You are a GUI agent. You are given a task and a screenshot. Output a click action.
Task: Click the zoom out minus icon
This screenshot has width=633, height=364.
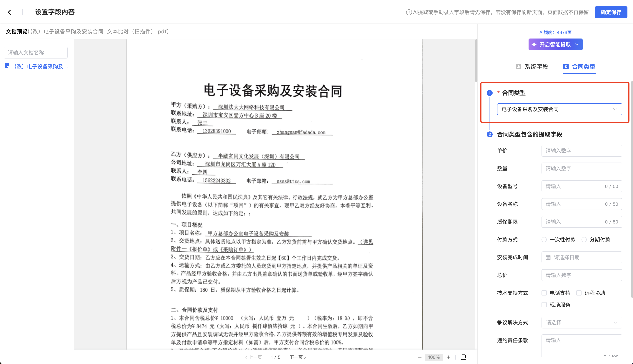click(419, 357)
